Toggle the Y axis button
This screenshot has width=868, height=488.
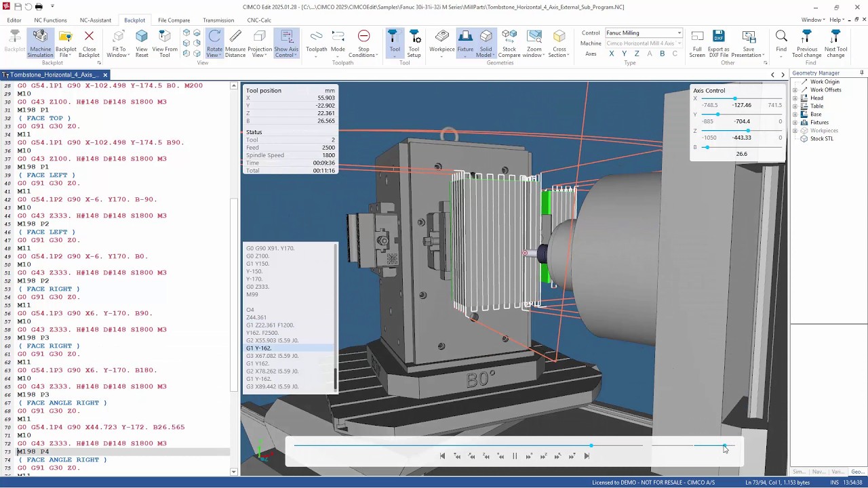(625, 54)
